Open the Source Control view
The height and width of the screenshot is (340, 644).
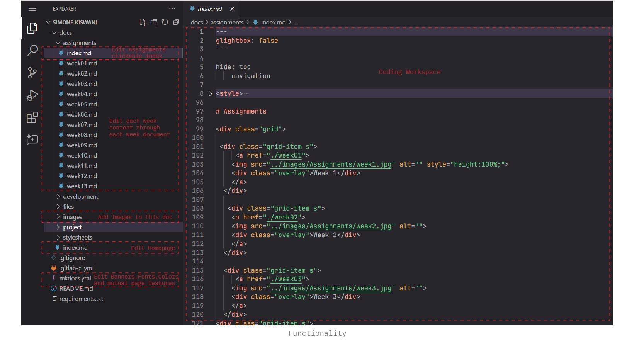32,73
